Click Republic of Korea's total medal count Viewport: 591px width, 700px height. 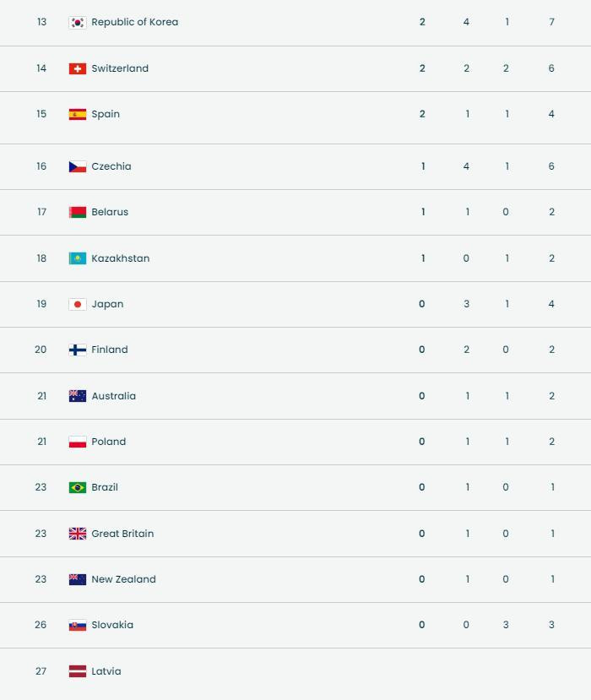tap(551, 22)
